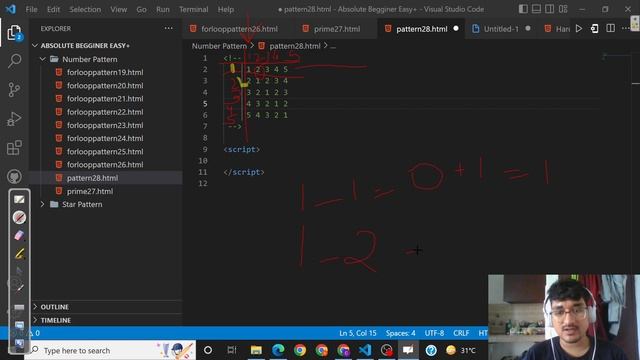640x360 pixels.
Task: Change indentation via Spaces: 4
Action: click(x=400, y=333)
